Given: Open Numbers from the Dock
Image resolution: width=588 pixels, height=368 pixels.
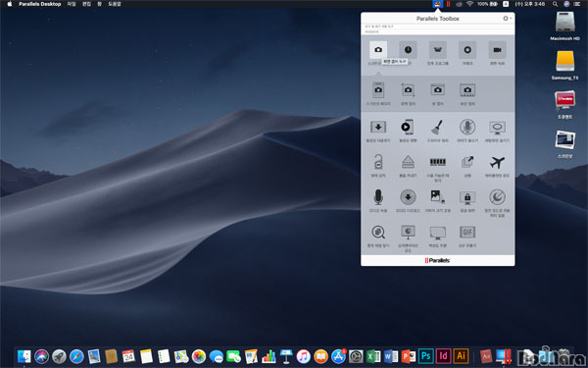Looking at the screenshot, I should tap(269, 356).
